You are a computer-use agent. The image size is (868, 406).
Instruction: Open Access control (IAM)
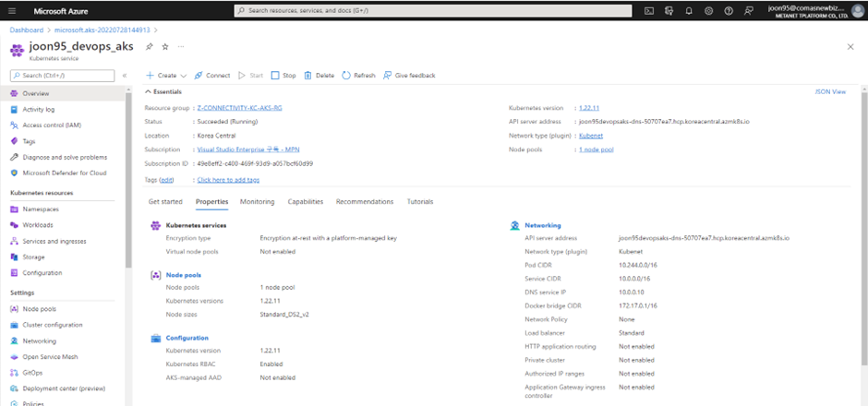click(x=52, y=125)
